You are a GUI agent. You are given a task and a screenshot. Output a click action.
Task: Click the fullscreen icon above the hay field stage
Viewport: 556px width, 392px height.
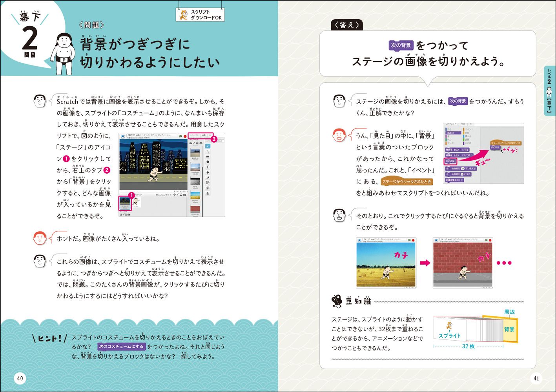[x=359, y=240]
